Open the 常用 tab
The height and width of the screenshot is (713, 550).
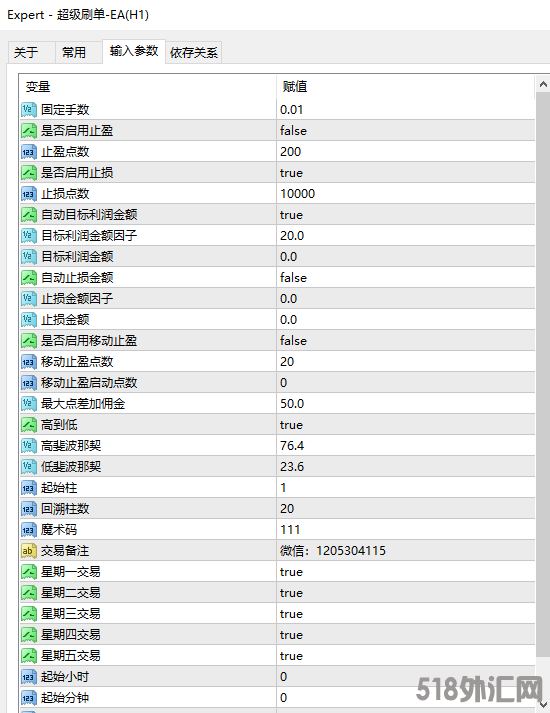coord(78,52)
